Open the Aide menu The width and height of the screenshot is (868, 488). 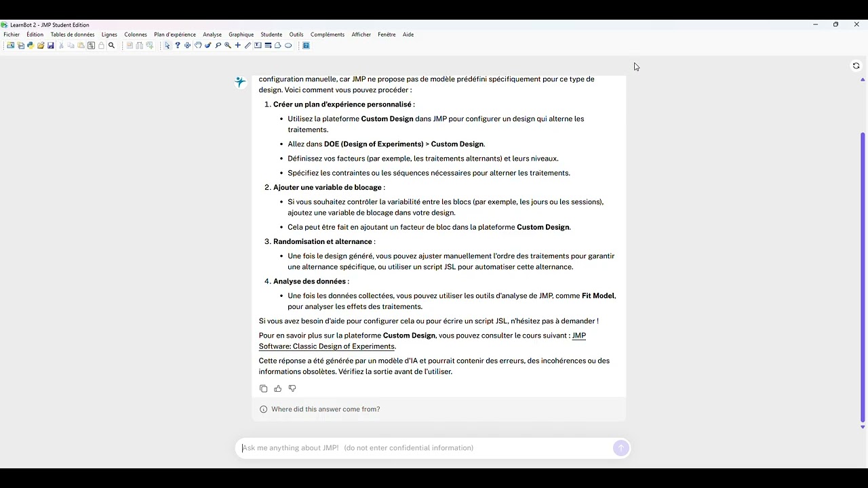pos(408,35)
